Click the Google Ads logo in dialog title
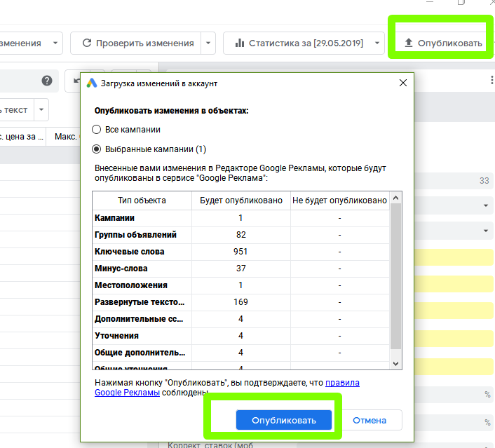 [92, 83]
